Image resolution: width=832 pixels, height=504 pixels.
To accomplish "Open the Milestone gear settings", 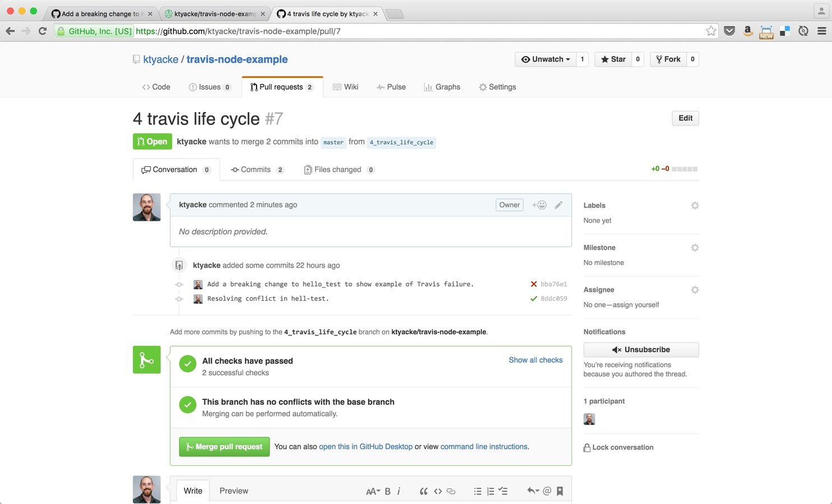I will click(x=695, y=248).
